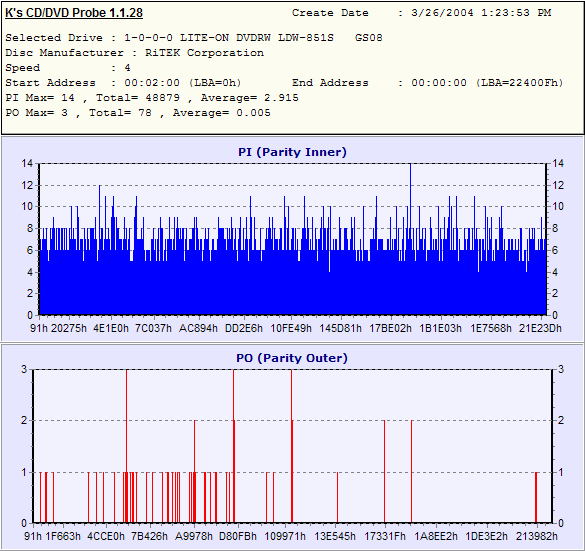This screenshot has width=585, height=551.
Task: Click the Disc Manufacturer RiTEK Corporation line
Action: (x=135, y=53)
